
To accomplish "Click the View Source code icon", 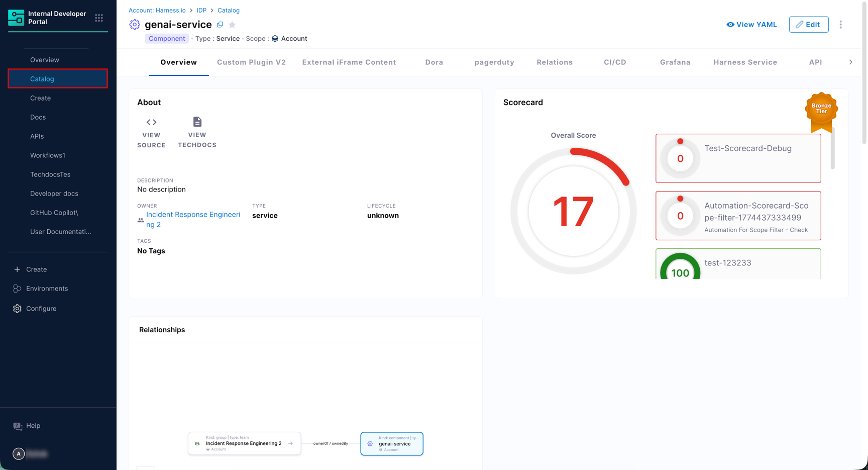I will (x=151, y=122).
